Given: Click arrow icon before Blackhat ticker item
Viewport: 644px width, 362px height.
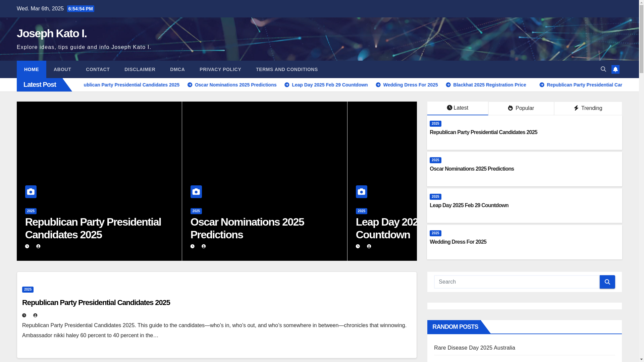Looking at the screenshot, I should (x=448, y=85).
